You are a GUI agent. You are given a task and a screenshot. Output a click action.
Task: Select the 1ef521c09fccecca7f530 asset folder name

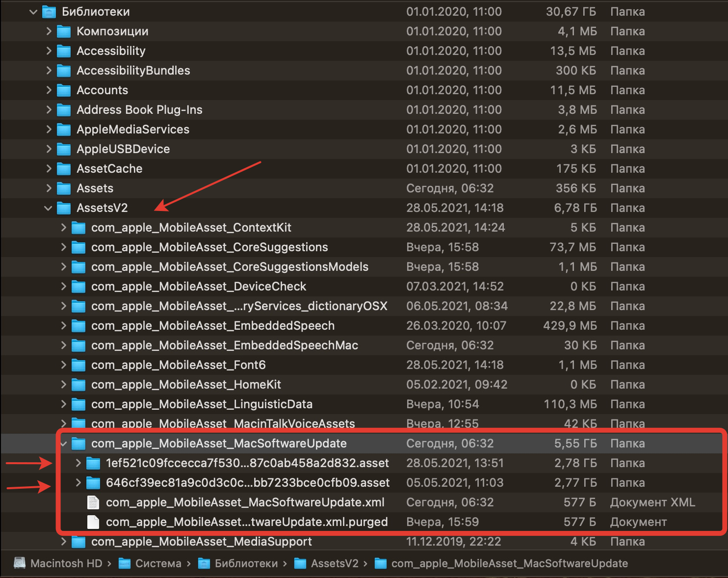(248, 463)
